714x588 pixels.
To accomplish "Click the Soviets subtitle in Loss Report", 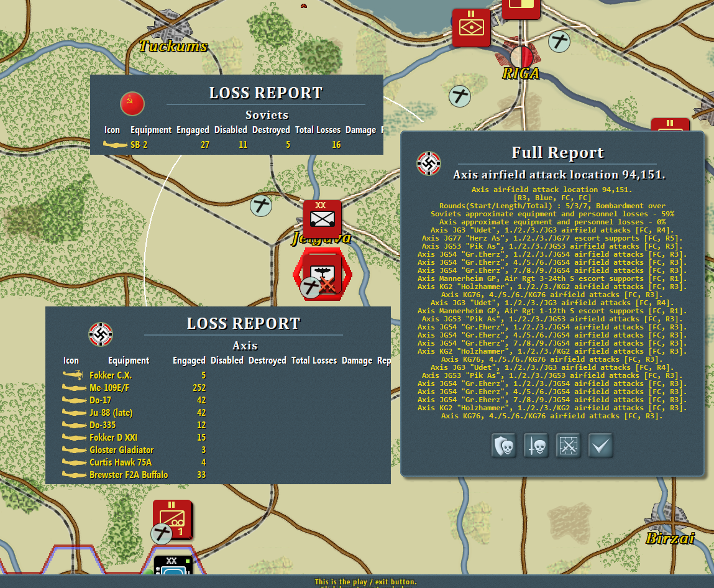I will click(x=267, y=115).
